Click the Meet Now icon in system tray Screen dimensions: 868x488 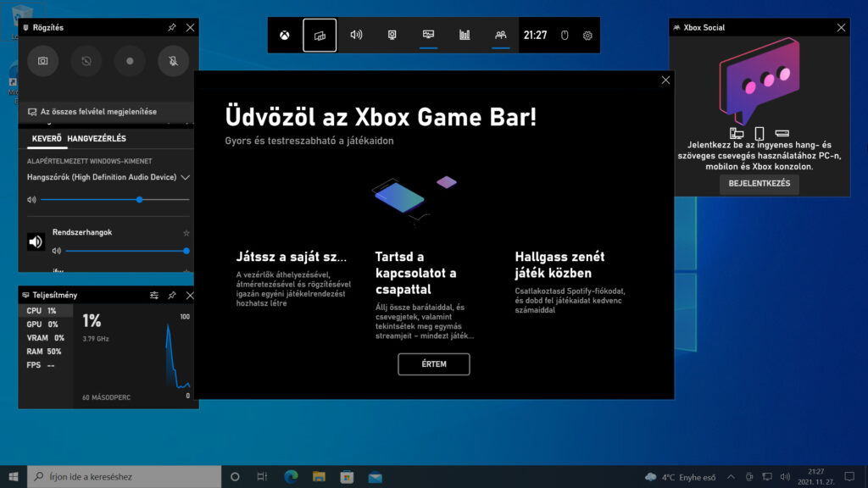coord(749,477)
